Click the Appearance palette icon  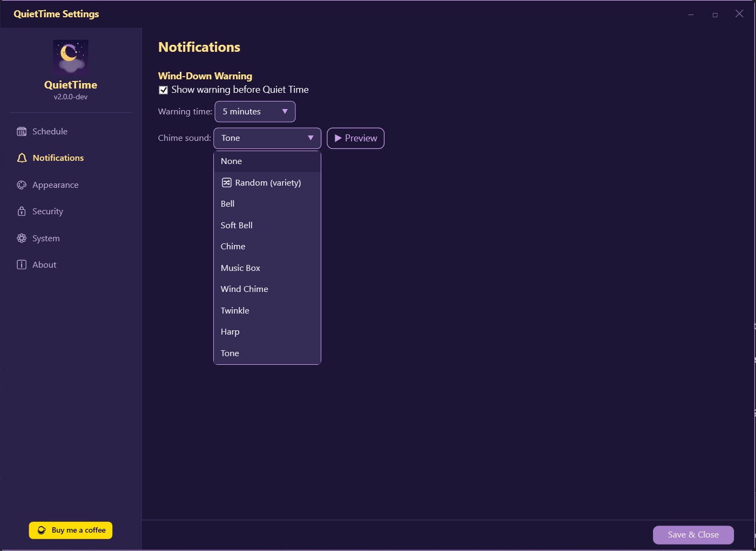point(22,185)
